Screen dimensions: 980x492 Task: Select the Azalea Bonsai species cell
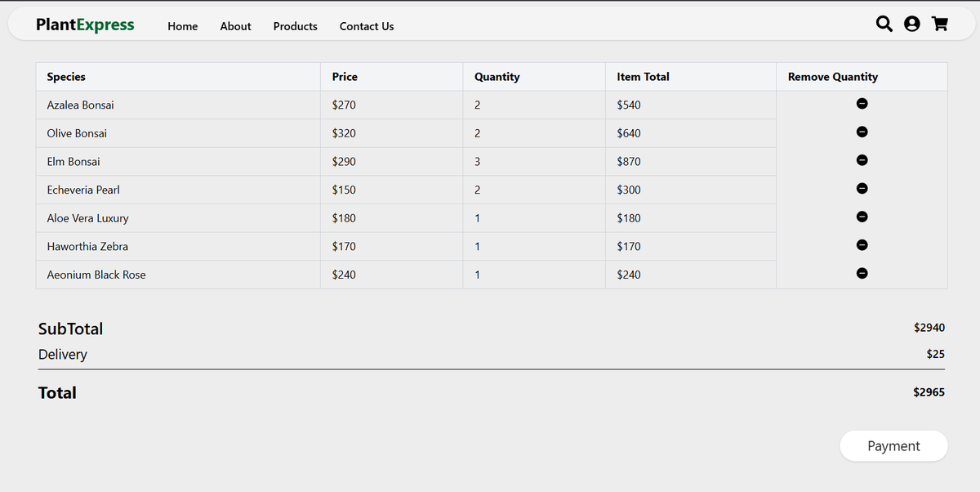[x=81, y=105]
